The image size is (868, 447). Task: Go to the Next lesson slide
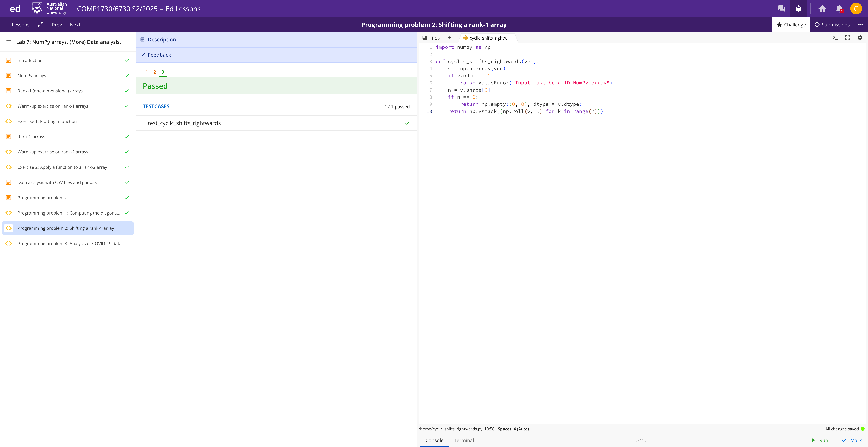tap(75, 25)
